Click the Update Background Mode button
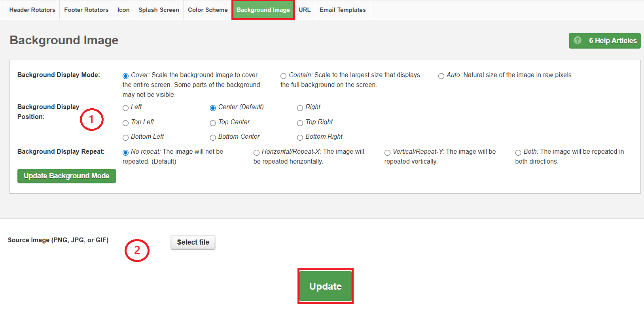The height and width of the screenshot is (311, 644). (x=66, y=176)
